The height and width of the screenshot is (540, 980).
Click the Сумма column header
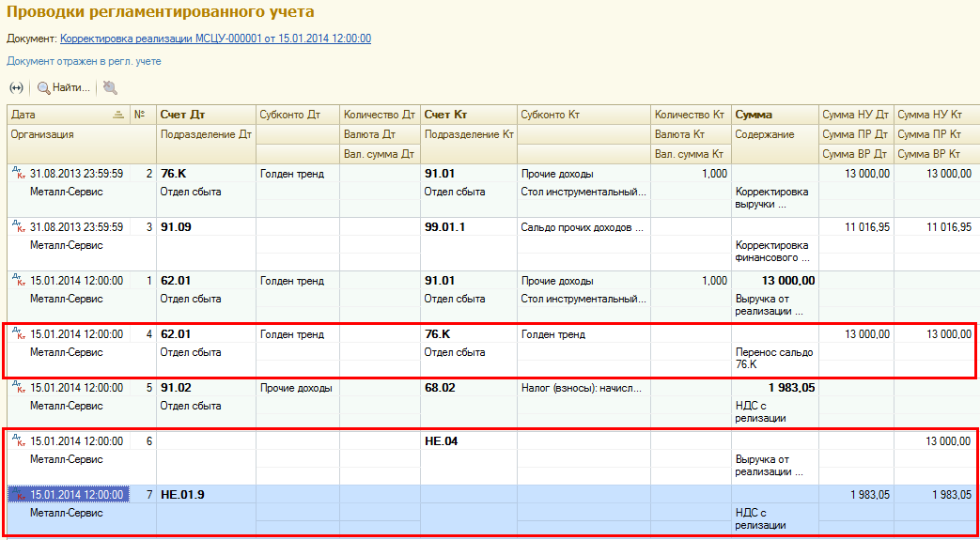[775, 115]
